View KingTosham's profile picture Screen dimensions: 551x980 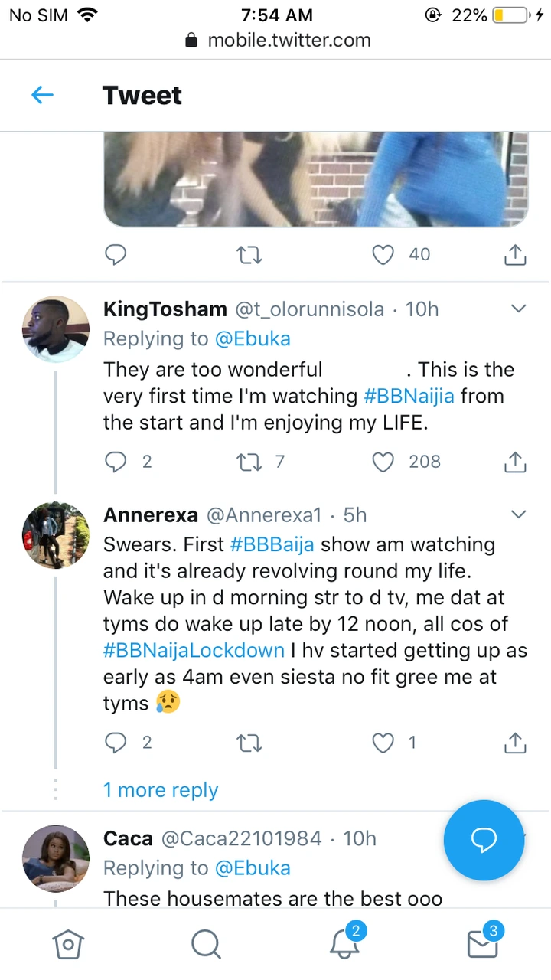[x=56, y=330]
